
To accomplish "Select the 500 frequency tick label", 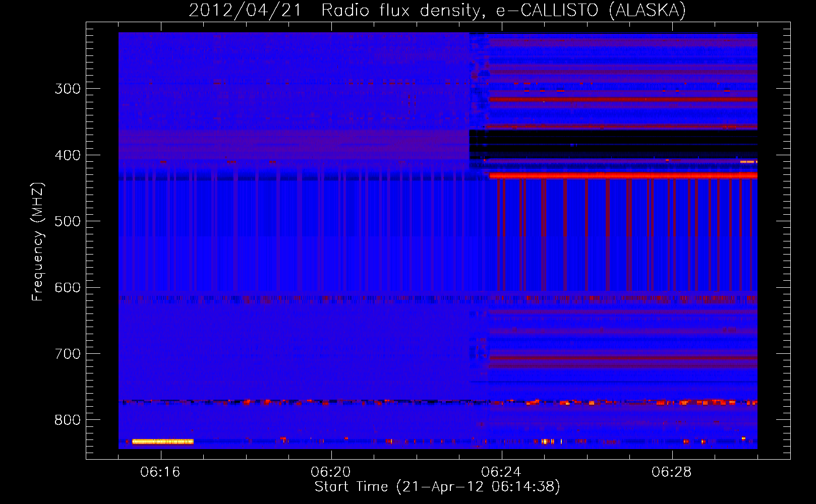I will [x=68, y=221].
